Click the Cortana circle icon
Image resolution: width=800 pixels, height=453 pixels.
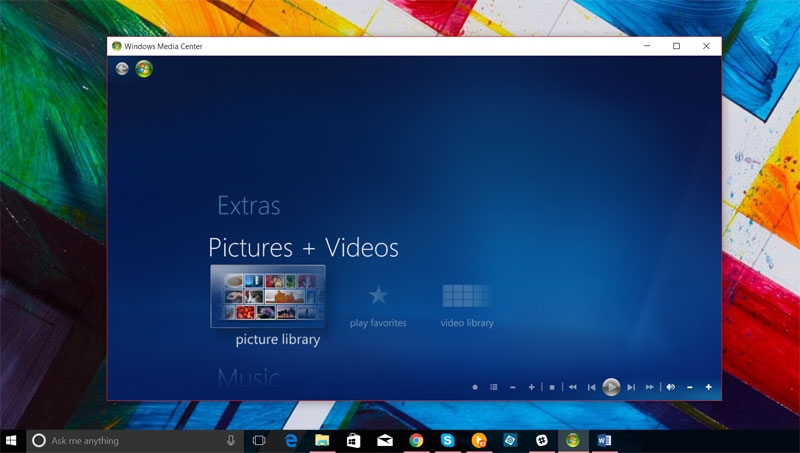click(39, 440)
